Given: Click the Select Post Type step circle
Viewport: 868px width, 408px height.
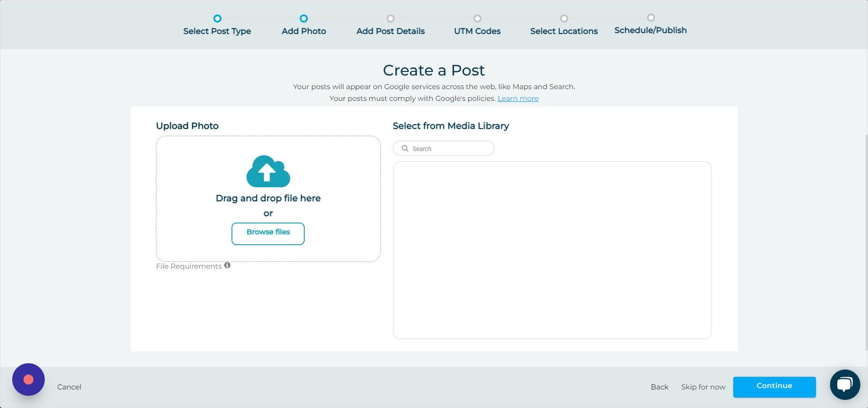Looking at the screenshot, I should click(217, 19).
